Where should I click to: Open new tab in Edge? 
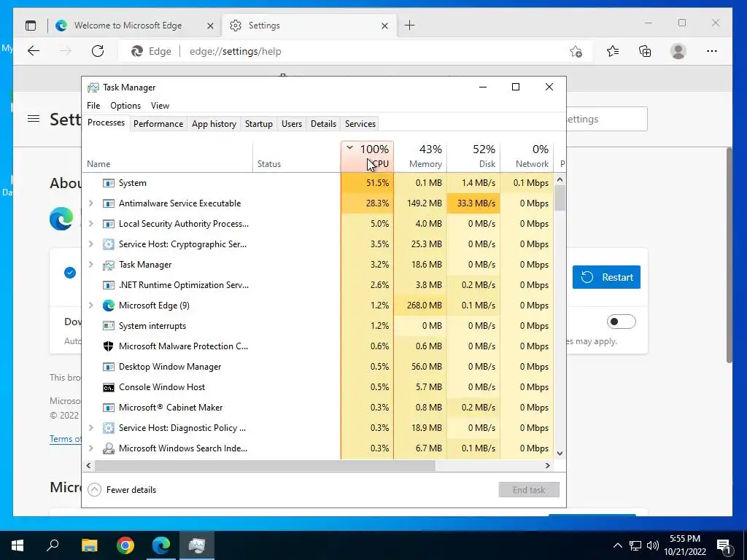(409, 26)
